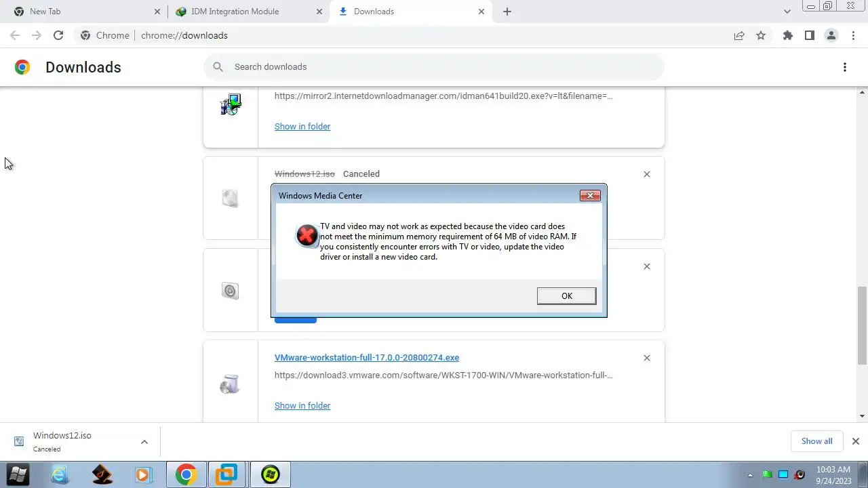Open the Windows Start menu

18,474
